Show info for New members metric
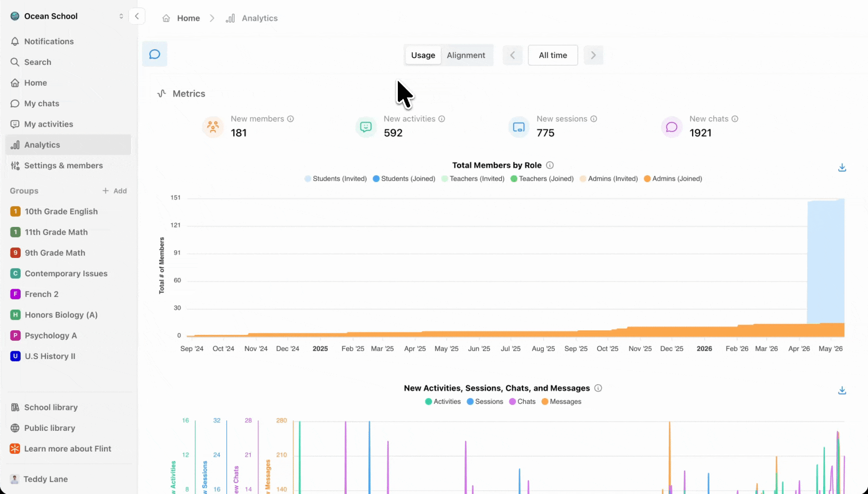 point(290,119)
